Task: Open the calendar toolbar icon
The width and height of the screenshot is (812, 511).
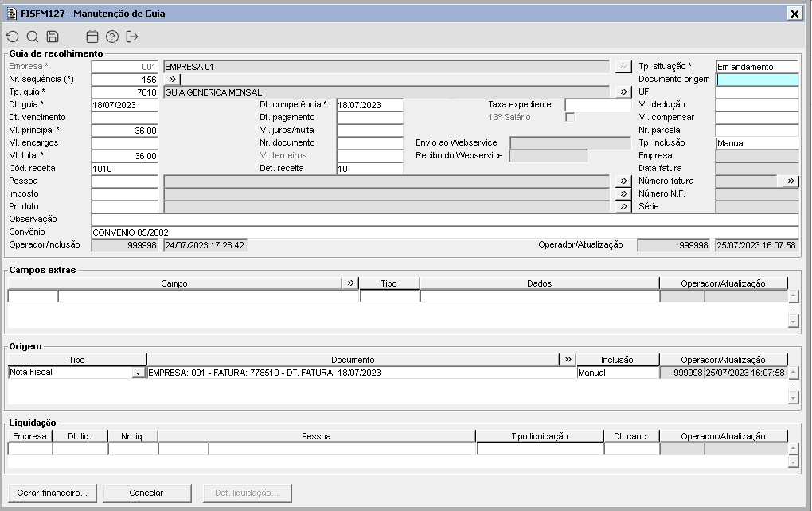Action: (92, 37)
